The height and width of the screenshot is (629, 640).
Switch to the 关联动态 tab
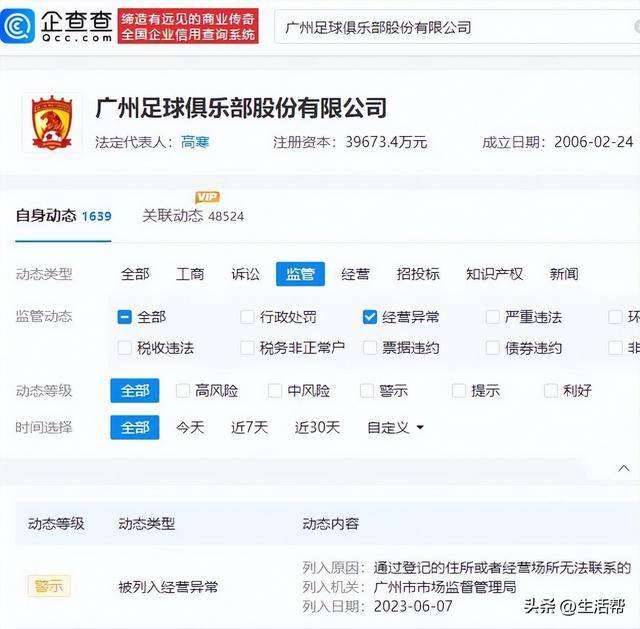(193, 216)
